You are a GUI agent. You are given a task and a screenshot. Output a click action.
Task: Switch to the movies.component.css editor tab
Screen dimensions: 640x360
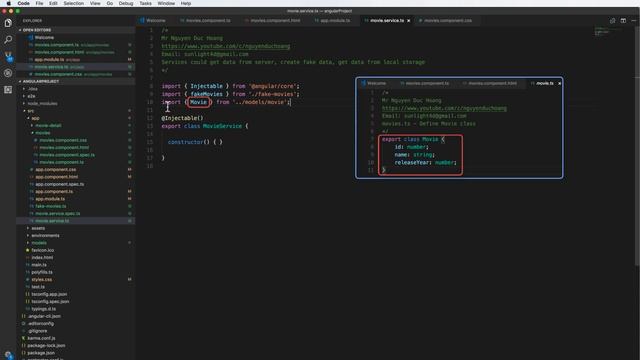[447, 20]
